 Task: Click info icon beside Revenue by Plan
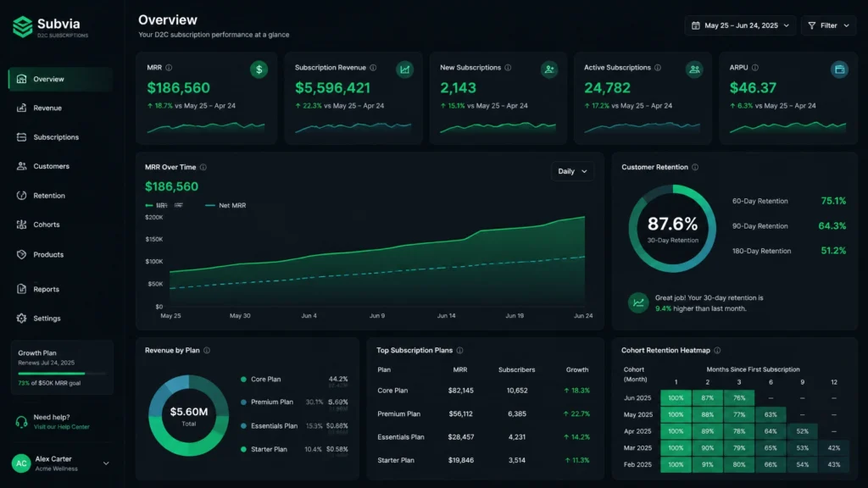click(207, 350)
